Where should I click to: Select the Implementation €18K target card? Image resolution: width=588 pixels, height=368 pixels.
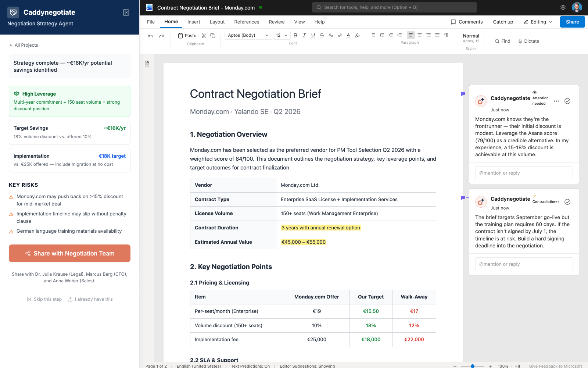pos(69,160)
